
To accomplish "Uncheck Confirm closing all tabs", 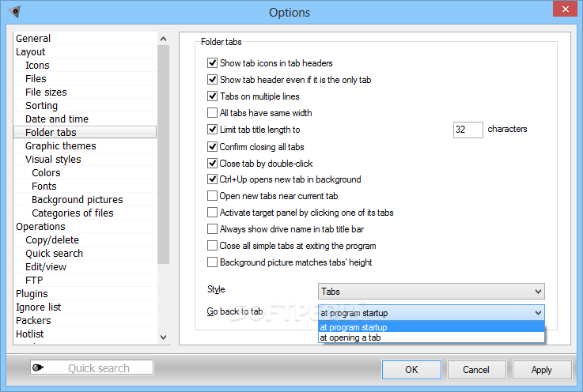I will click(x=212, y=147).
